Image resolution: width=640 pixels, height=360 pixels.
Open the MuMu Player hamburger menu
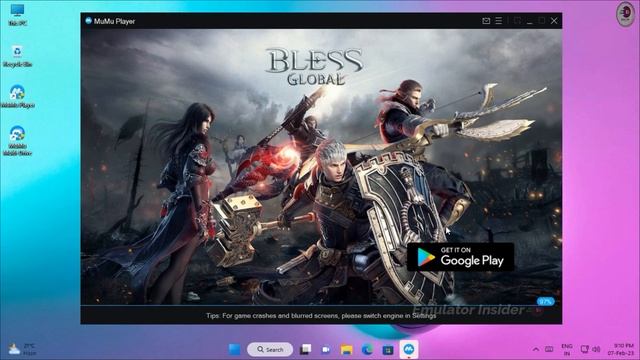click(x=498, y=21)
